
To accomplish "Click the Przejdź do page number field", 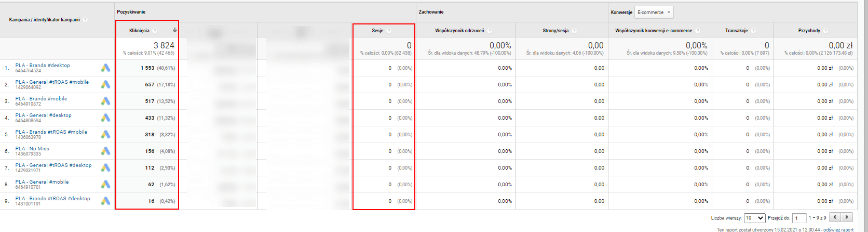I will 799,218.
